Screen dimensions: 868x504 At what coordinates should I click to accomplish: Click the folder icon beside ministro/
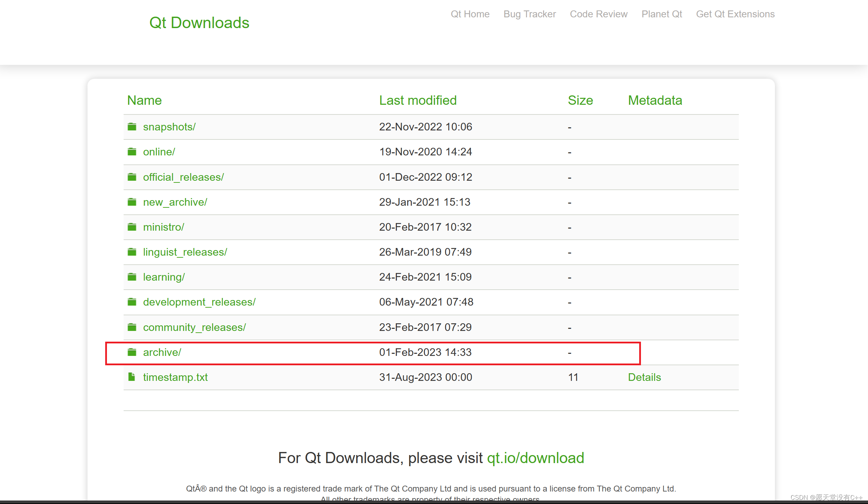tap(132, 227)
